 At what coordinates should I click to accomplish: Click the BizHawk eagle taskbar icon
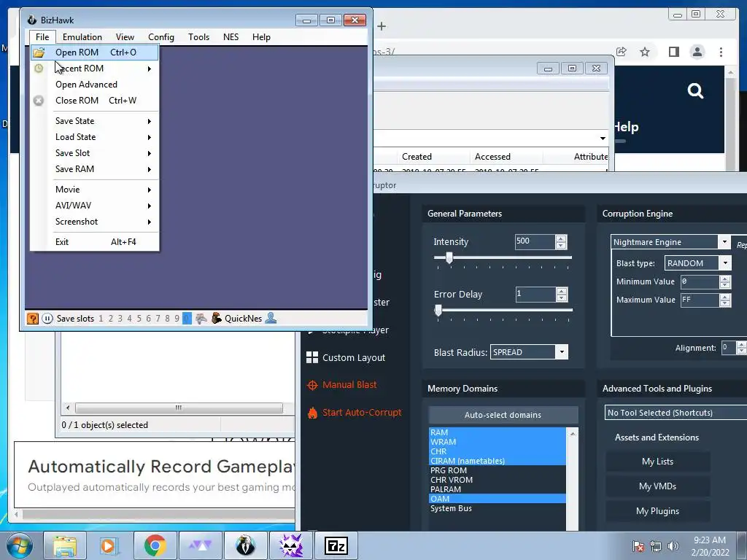(245, 545)
